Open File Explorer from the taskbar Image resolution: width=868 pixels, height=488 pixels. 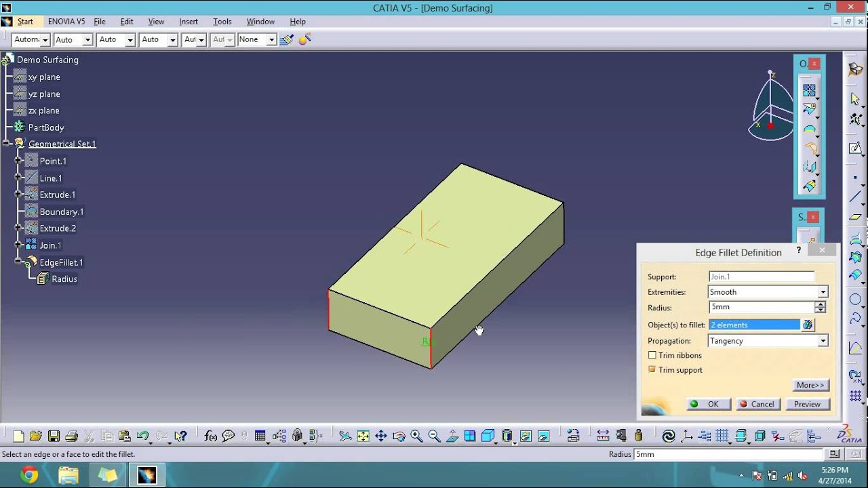click(68, 475)
